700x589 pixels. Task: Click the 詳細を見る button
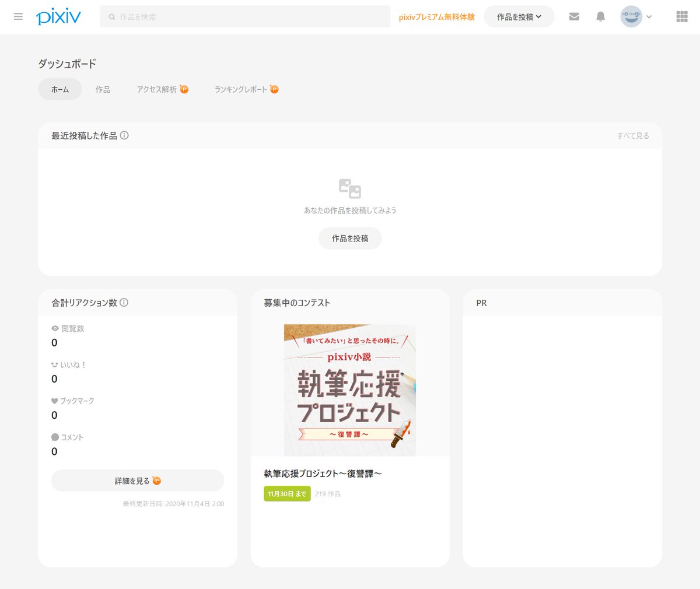pos(138,481)
